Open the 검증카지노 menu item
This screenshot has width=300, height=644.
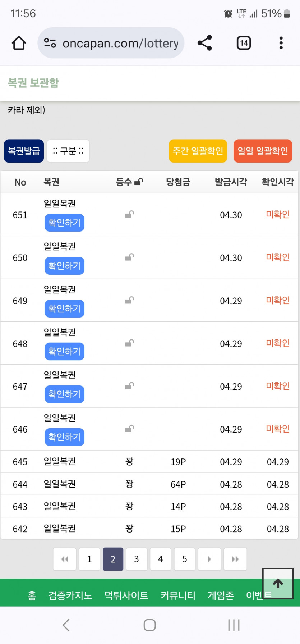coord(70,595)
